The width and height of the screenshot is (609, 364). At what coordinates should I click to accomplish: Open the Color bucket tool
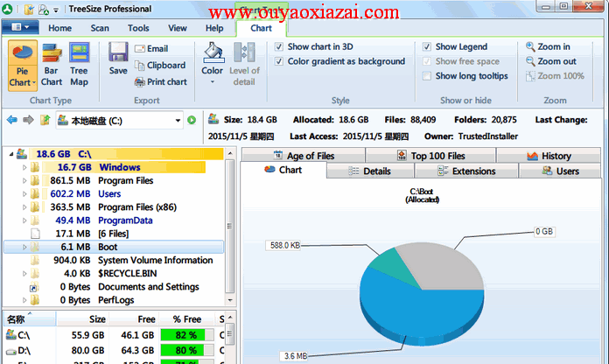point(212,59)
